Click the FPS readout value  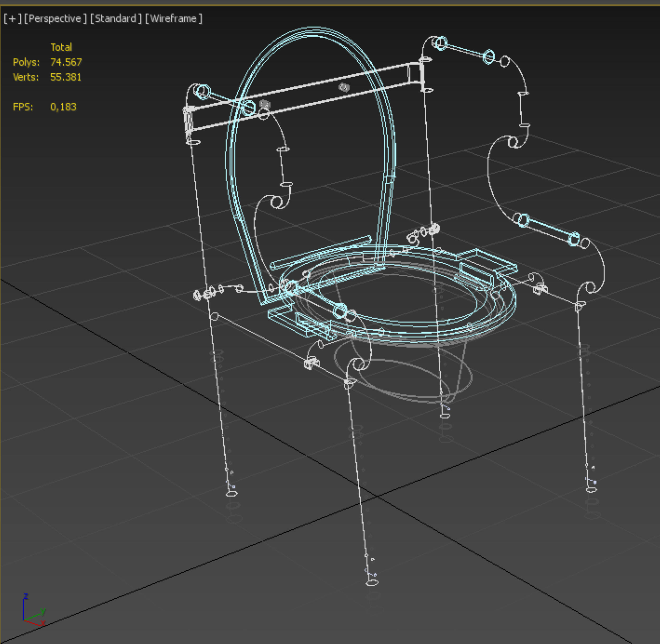pos(63,107)
